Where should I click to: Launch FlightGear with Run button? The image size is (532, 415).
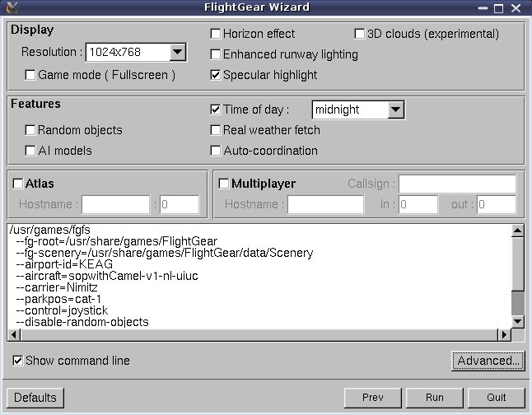click(x=434, y=398)
